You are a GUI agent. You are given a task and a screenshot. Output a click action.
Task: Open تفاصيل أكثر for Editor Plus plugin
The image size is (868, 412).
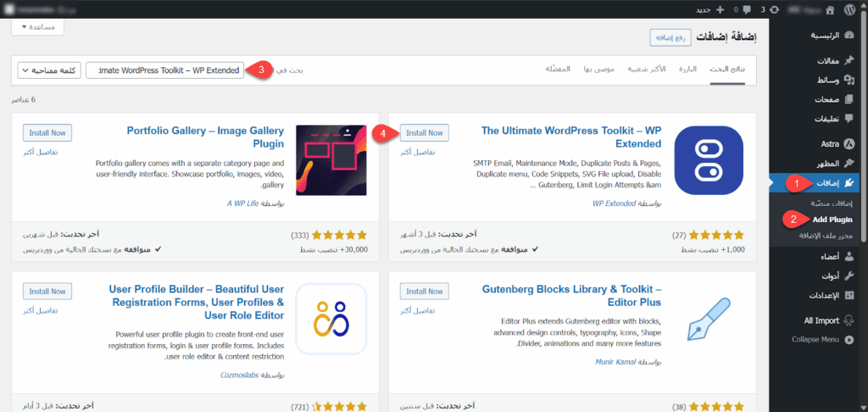pos(418,310)
